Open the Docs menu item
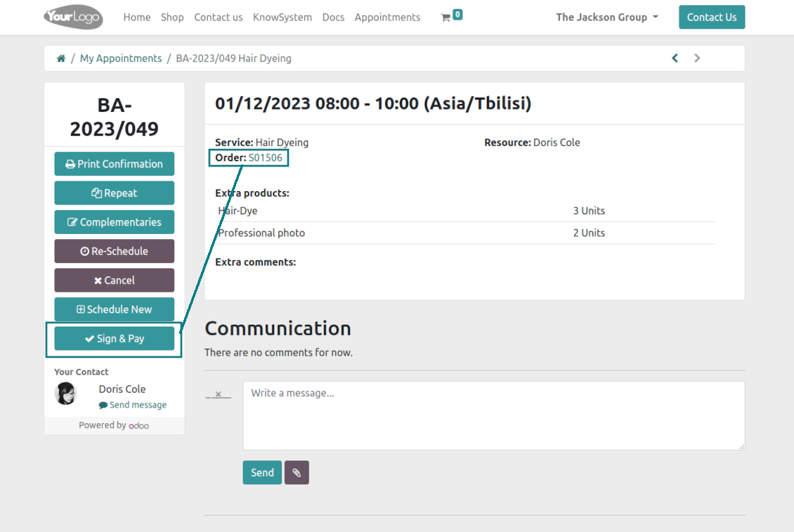Screen dimensions: 794x532 click(333, 18)
